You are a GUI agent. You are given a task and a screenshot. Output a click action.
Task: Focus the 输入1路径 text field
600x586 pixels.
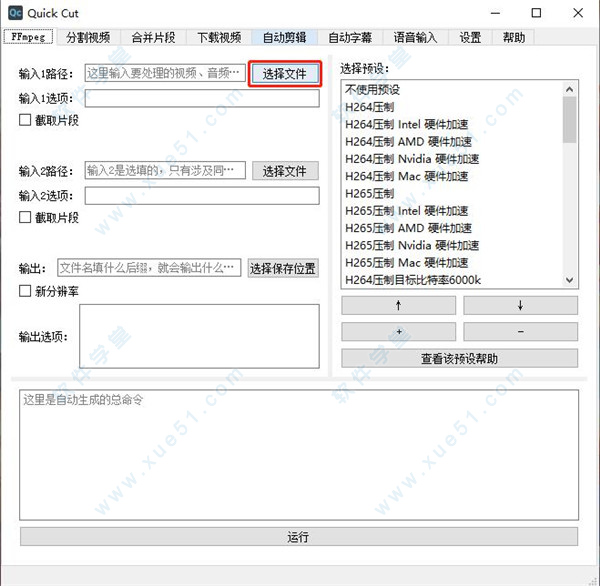coord(165,73)
